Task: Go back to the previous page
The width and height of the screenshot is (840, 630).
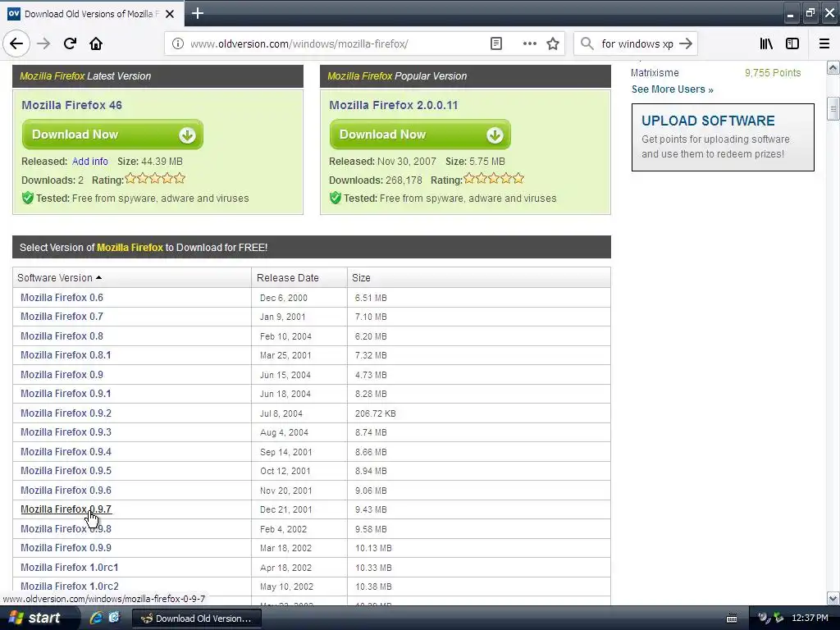Action: (x=16, y=44)
